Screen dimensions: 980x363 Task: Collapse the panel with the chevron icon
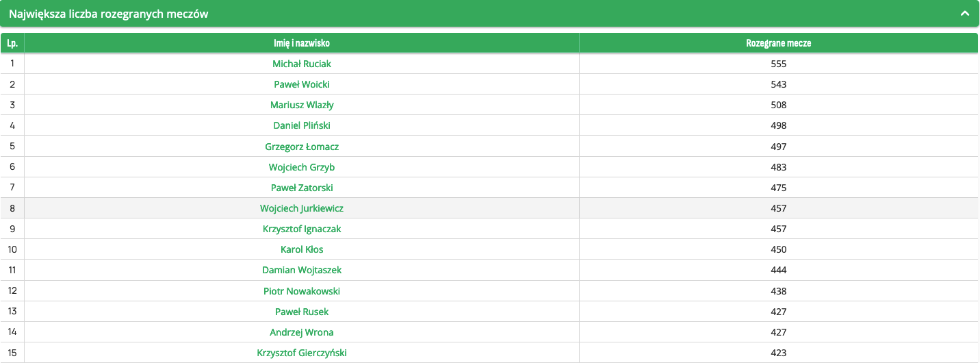click(x=965, y=14)
